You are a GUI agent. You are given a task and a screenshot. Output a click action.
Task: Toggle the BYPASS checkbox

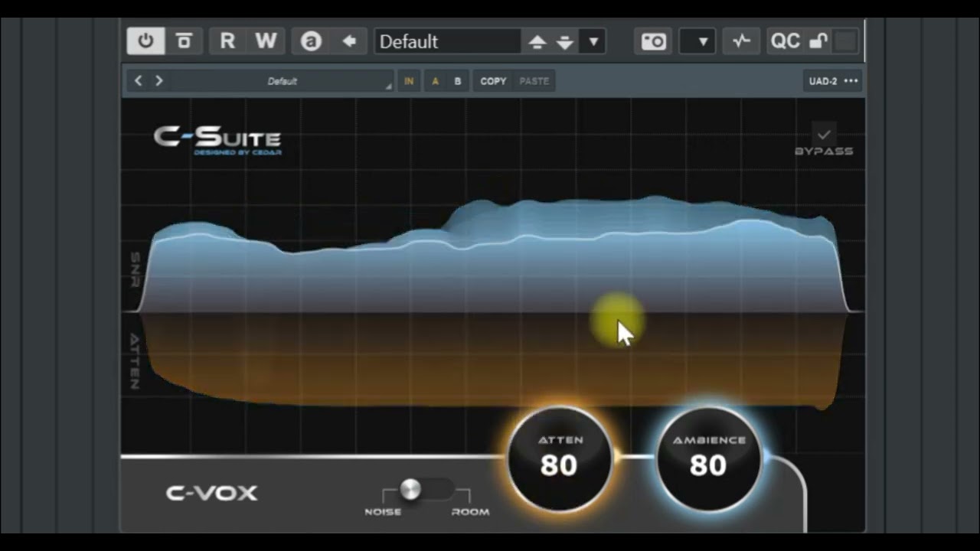point(824,135)
